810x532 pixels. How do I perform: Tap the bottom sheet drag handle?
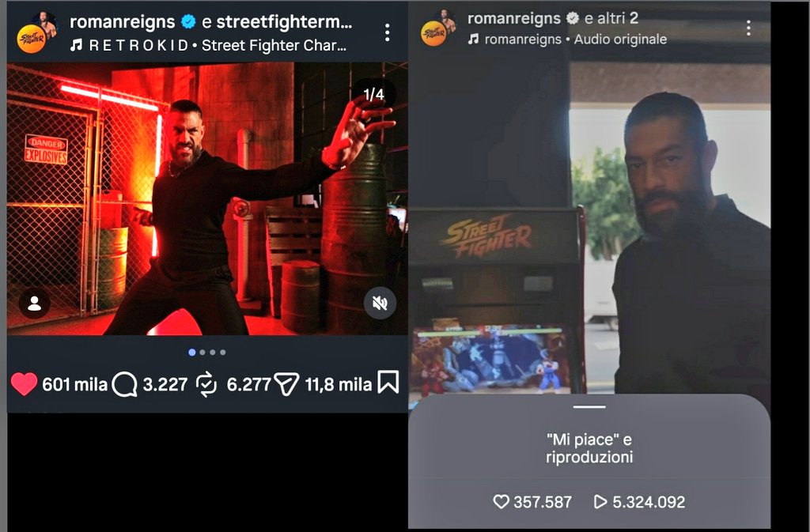coord(589,406)
